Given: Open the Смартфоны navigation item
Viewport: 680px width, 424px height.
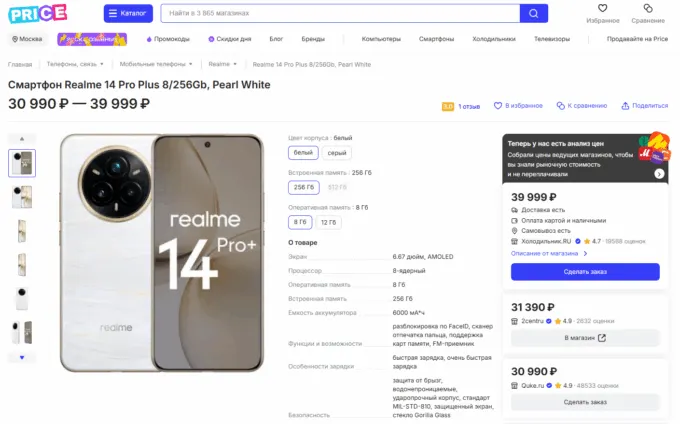Looking at the screenshot, I should pyautogui.click(x=436, y=39).
